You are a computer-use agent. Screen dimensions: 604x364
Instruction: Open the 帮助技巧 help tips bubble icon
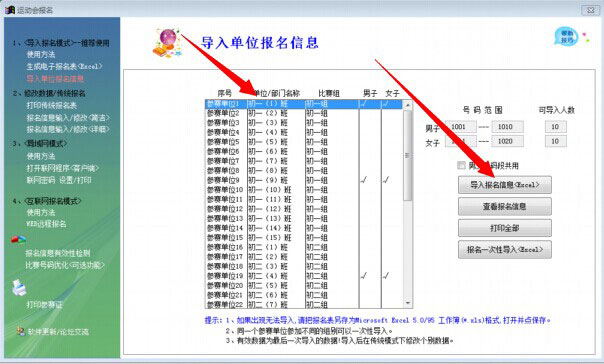pyautogui.click(x=566, y=37)
